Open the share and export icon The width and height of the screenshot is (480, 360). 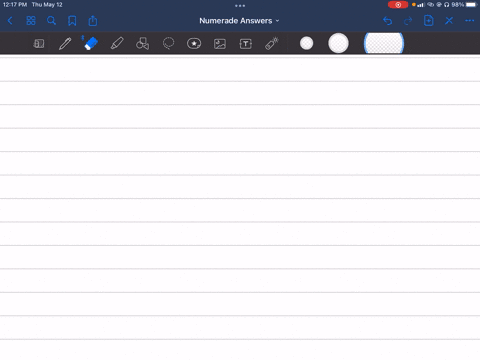coord(93,21)
